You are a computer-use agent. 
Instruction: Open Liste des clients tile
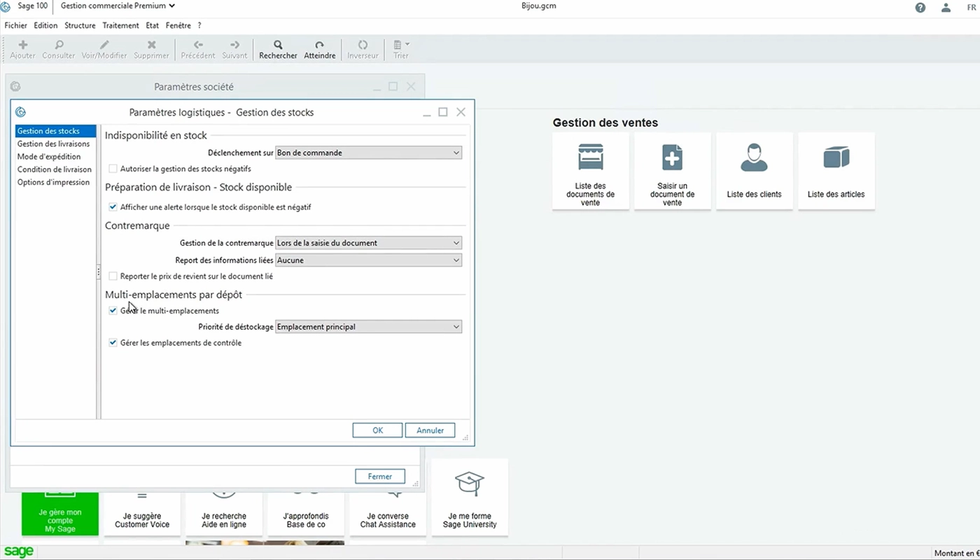754,171
